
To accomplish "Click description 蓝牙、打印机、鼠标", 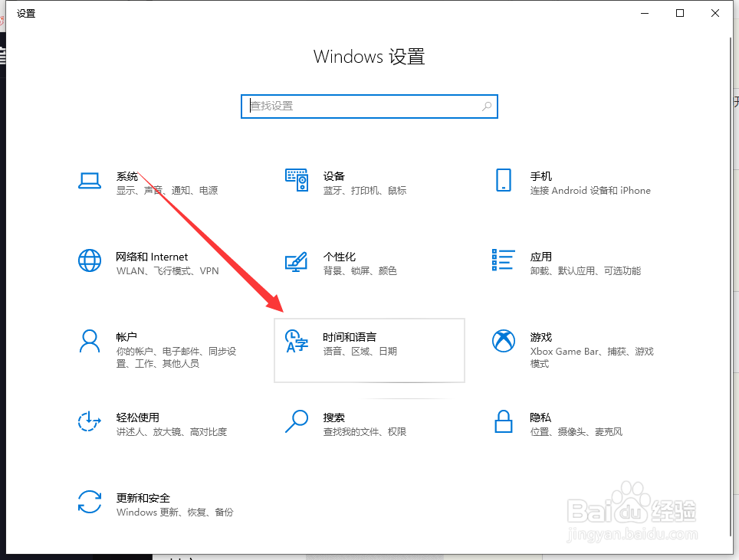I will coord(364,190).
